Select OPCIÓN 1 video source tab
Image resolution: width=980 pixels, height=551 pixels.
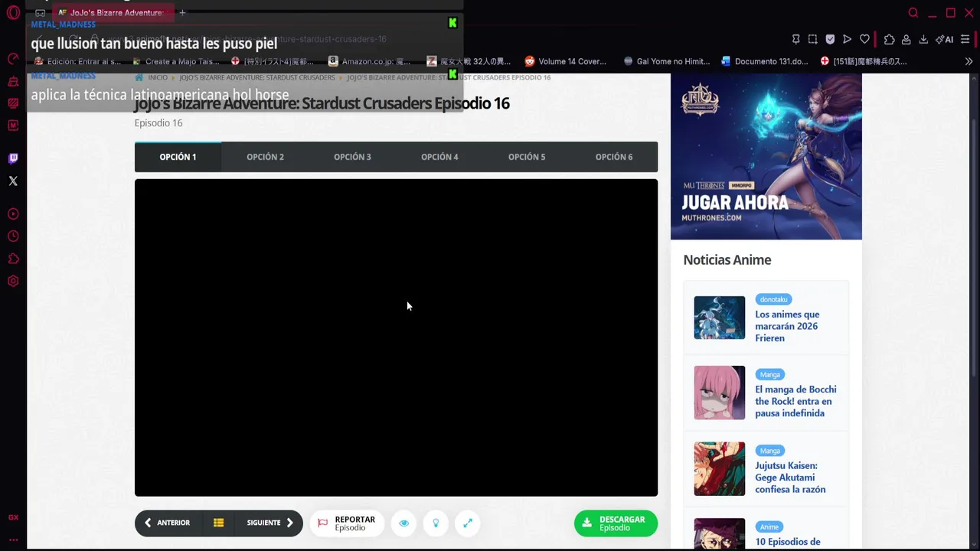[x=178, y=157]
